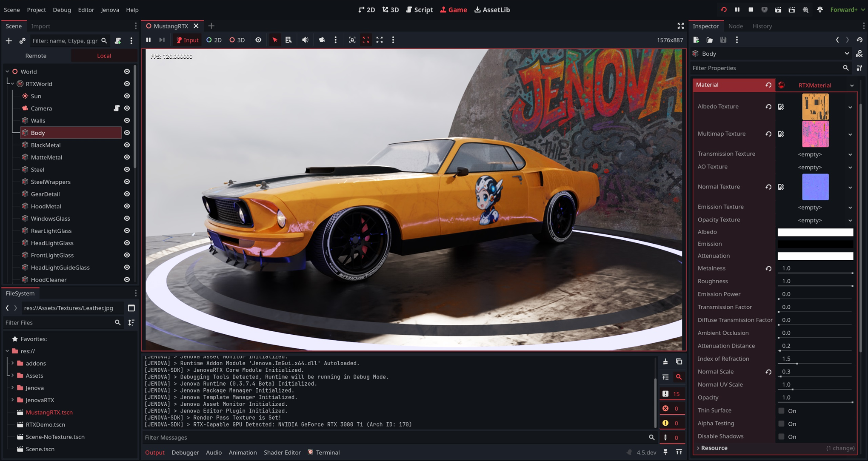Pause the running game in the viewport toolbar
The width and height of the screenshot is (868, 461).
pos(148,40)
